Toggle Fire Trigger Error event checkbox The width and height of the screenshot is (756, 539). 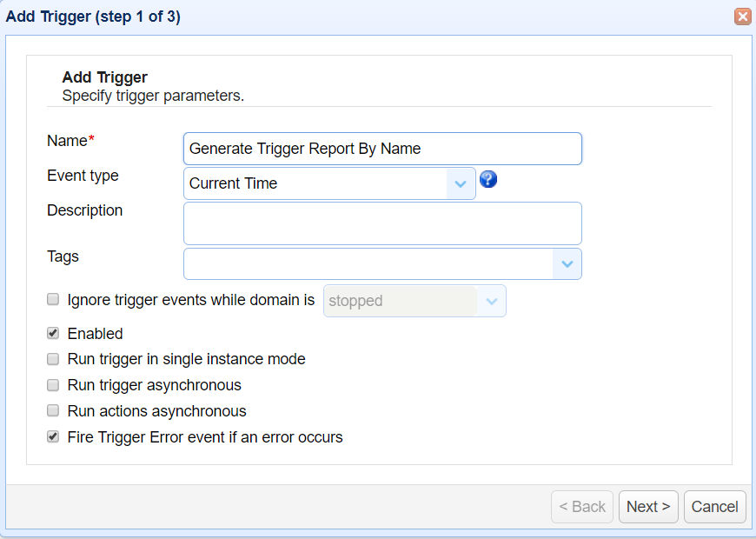pyautogui.click(x=53, y=437)
